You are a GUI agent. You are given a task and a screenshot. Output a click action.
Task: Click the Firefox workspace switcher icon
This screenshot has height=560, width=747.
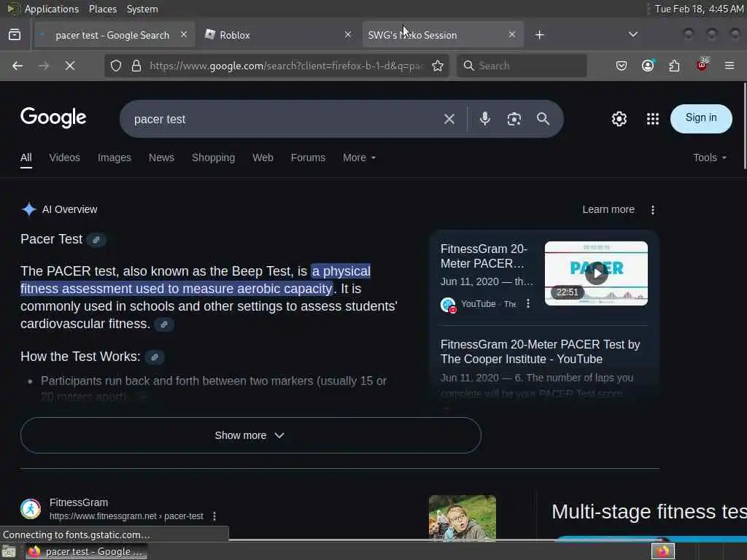tap(663, 551)
